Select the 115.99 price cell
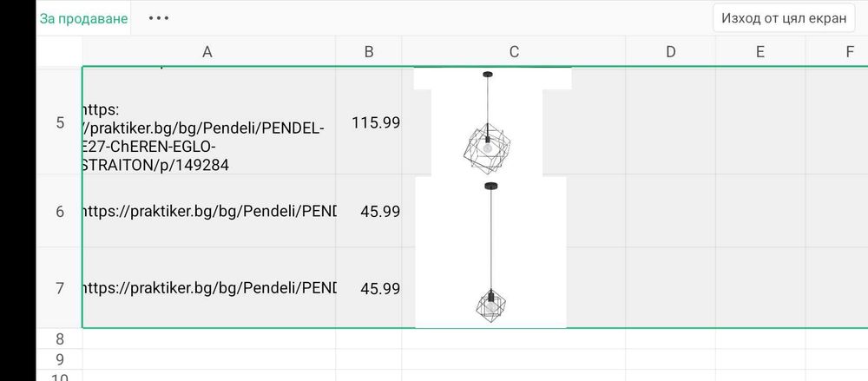The height and width of the screenshot is (381, 868). [375, 122]
